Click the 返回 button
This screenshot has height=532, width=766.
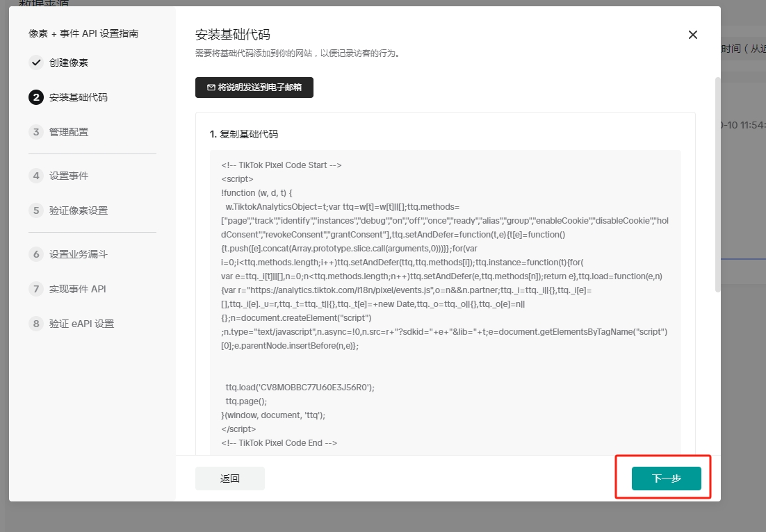(229, 479)
